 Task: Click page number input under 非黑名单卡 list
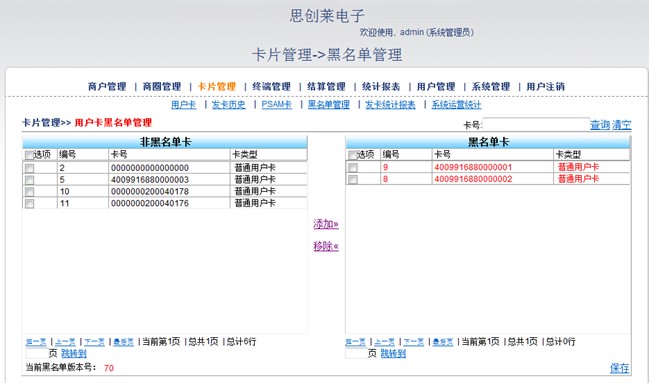[36, 354]
